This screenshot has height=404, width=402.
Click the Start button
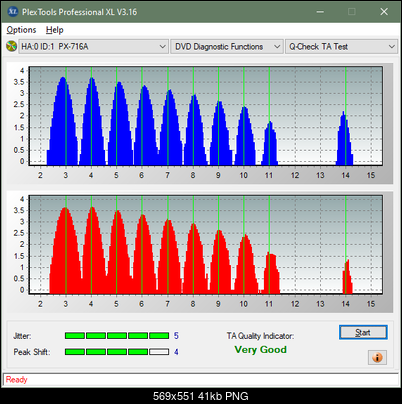[x=363, y=332]
